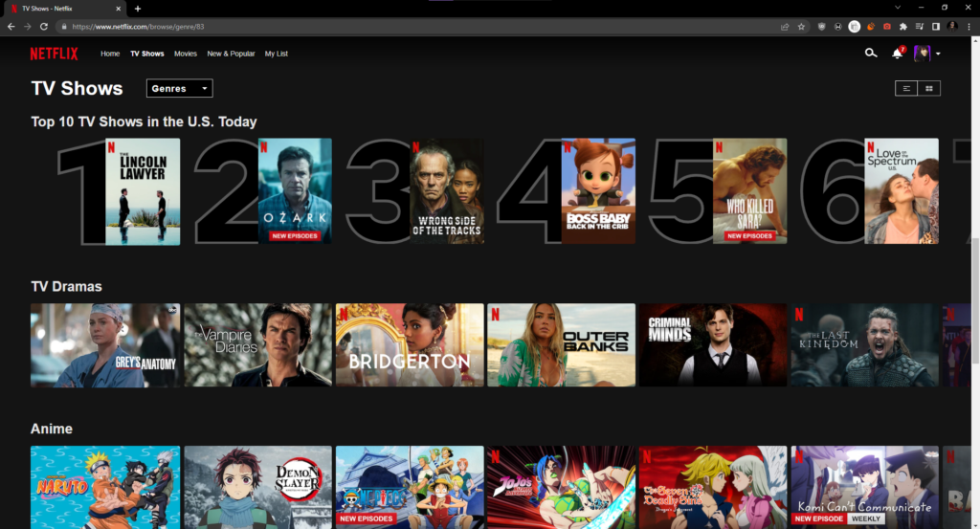Click Top 10 TV Shows heading
Image resolution: width=980 pixels, height=529 pixels.
144,121
